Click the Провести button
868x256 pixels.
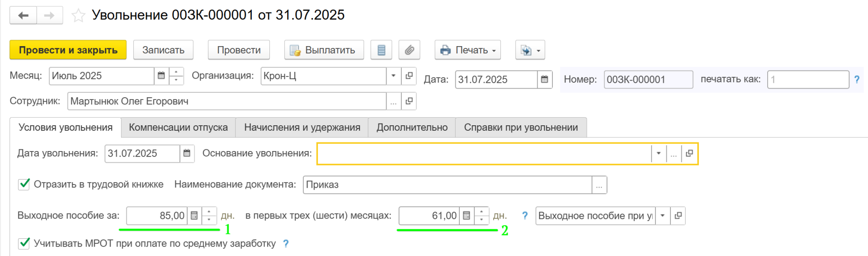[239, 50]
